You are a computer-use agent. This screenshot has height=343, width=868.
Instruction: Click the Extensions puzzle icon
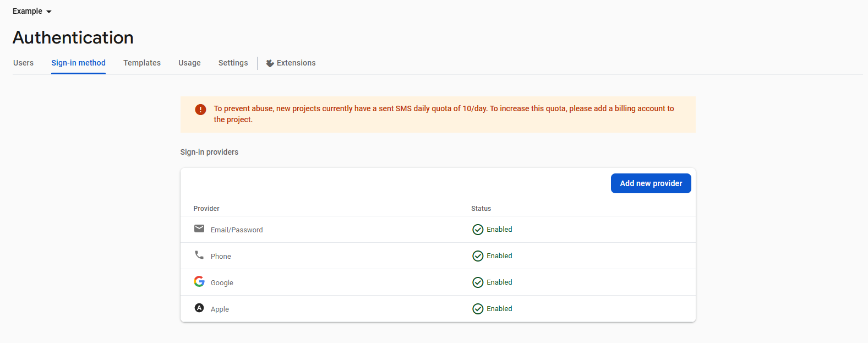click(x=270, y=63)
